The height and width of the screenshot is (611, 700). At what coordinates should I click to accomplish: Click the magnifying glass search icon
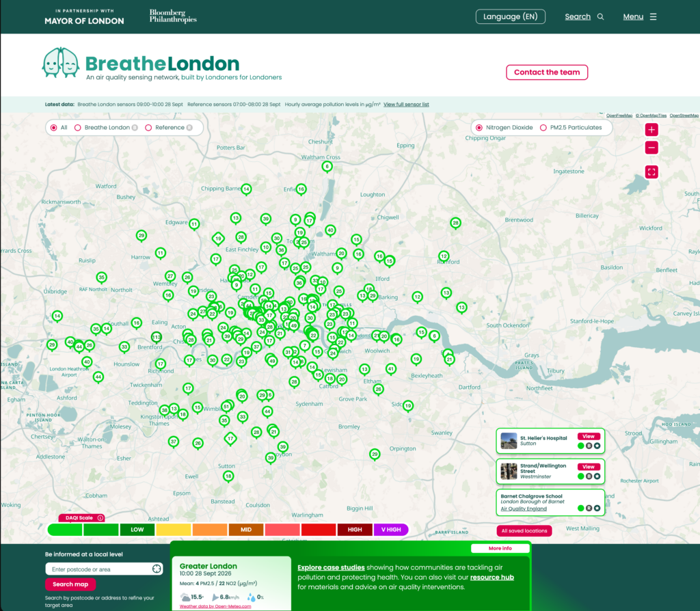tap(600, 16)
